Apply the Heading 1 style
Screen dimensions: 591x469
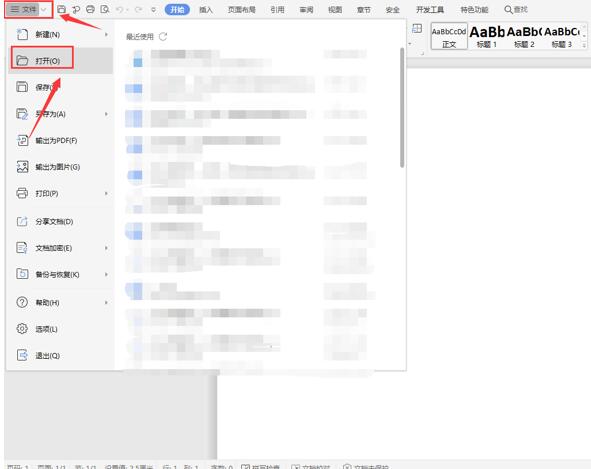click(x=487, y=37)
